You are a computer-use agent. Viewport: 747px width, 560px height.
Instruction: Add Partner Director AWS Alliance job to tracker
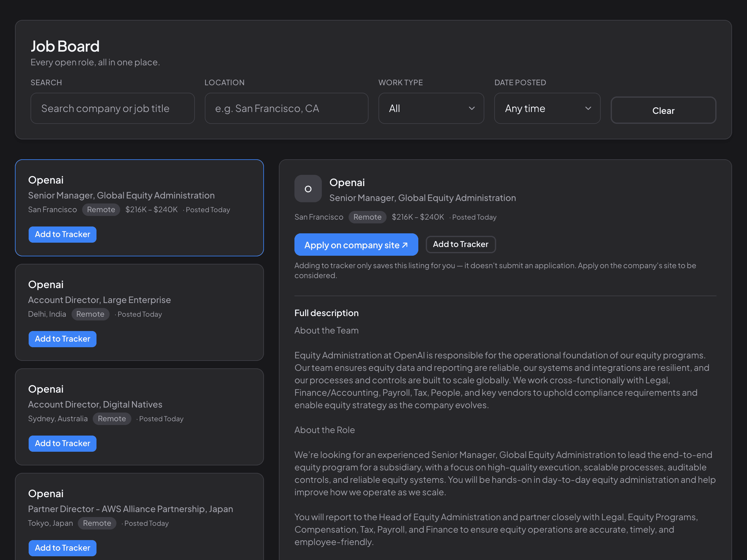[63, 548]
